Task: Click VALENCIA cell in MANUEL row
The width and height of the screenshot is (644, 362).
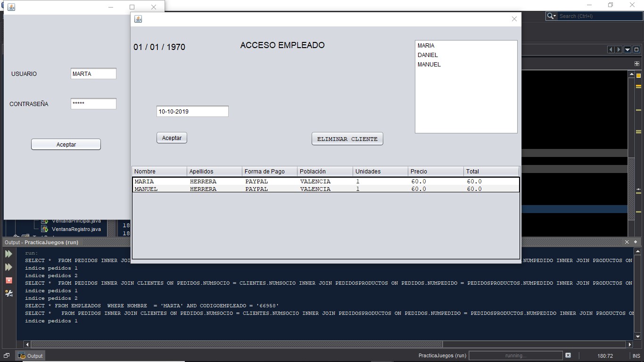Action: point(326,189)
